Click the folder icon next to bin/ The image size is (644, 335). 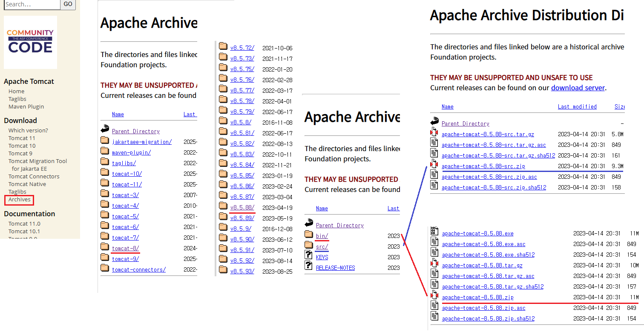point(309,235)
